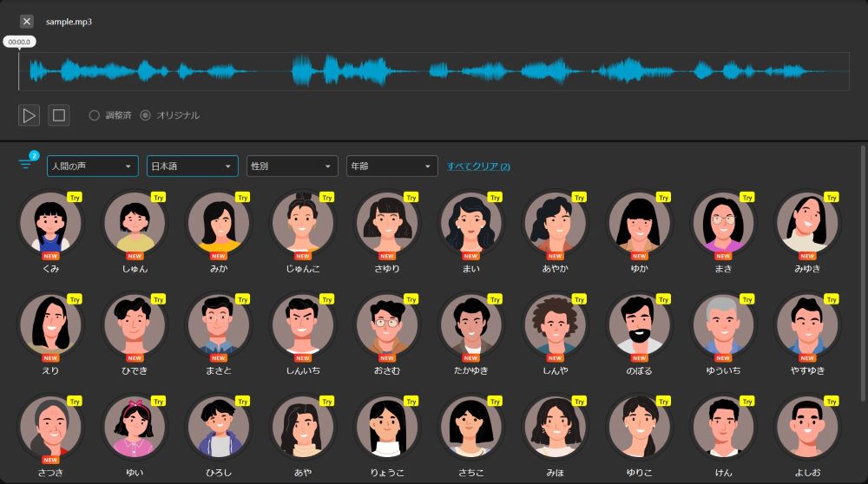Image resolution: width=868 pixels, height=484 pixels.
Task: Toggle the filter icon with badge 2
Action: pyautogui.click(x=26, y=163)
